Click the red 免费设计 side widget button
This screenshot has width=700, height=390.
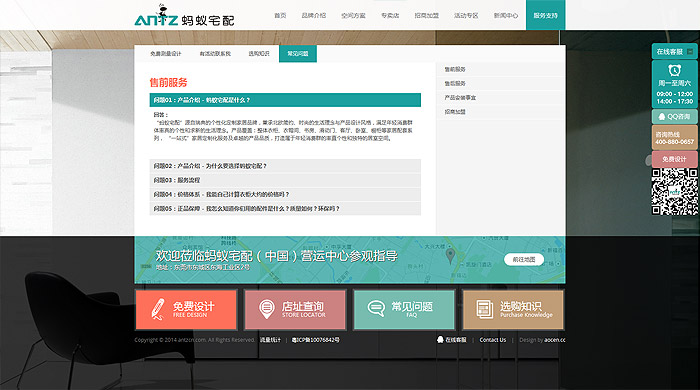tap(675, 159)
